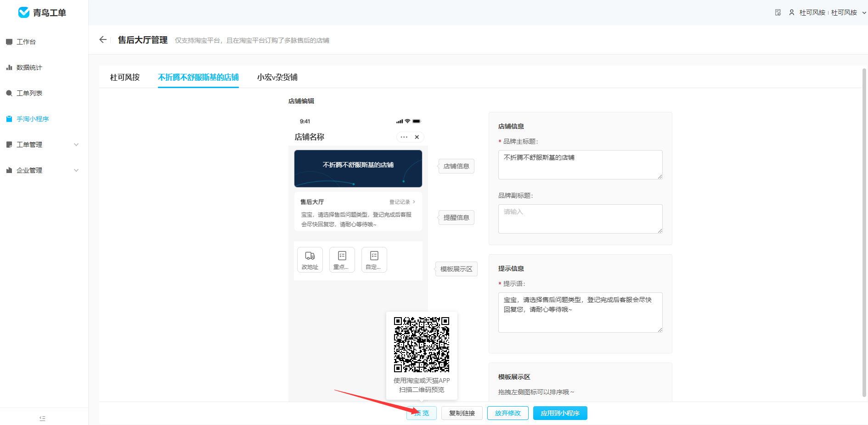Click the 数据统计 bar chart icon

(9, 67)
